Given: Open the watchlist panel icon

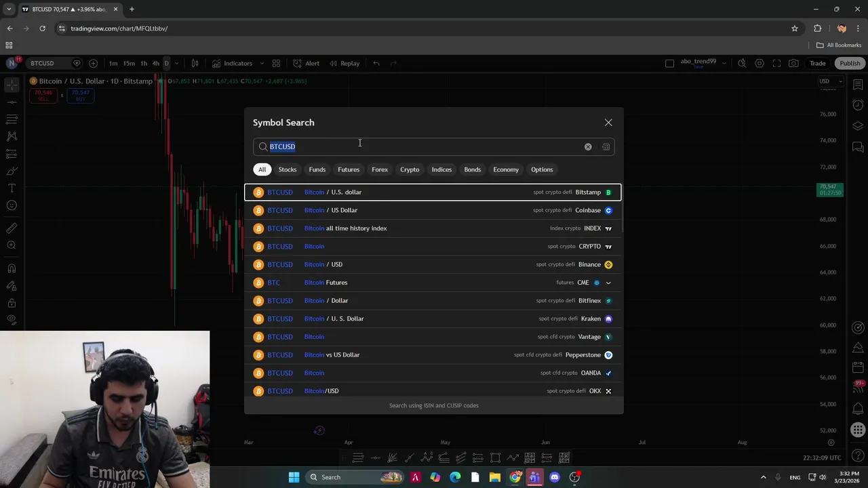Looking at the screenshot, I should click(x=858, y=84).
